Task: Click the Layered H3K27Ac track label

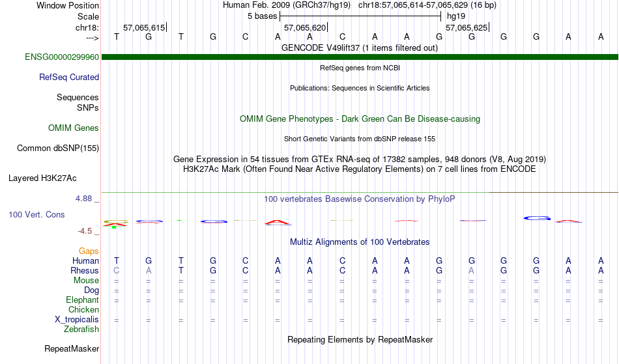Action: click(x=42, y=178)
